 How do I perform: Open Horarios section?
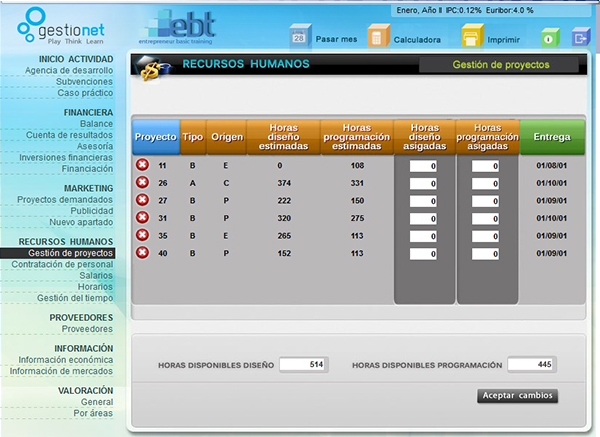95,287
